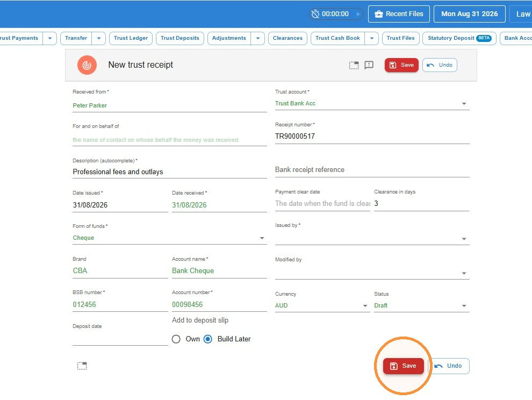
Task: Open the Modified by dropdown
Action: (372, 273)
